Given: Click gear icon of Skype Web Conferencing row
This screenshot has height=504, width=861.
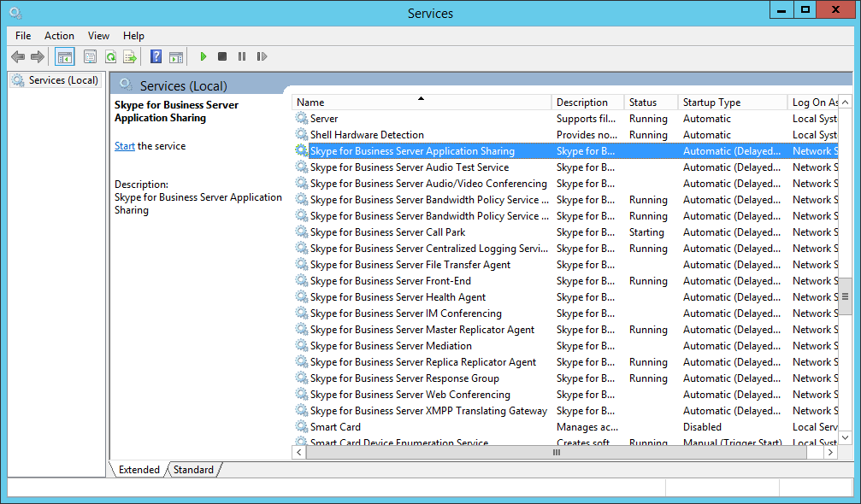Looking at the screenshot, I should (302, 394).
